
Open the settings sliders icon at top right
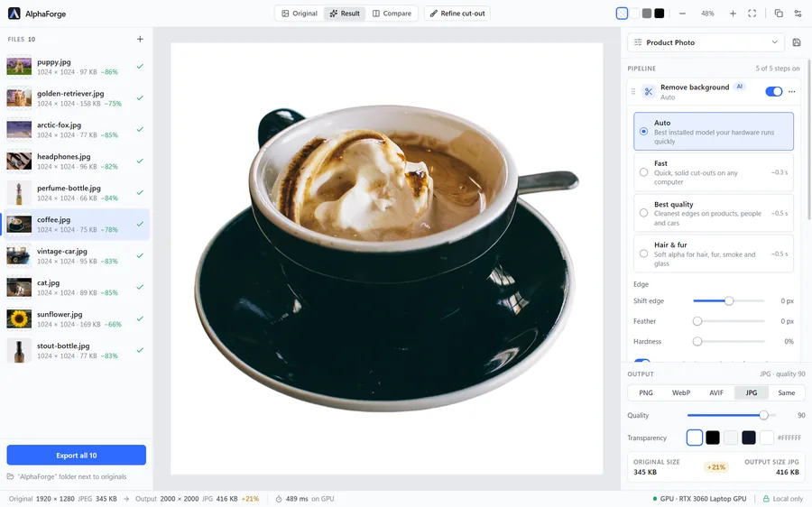(798, 14)
